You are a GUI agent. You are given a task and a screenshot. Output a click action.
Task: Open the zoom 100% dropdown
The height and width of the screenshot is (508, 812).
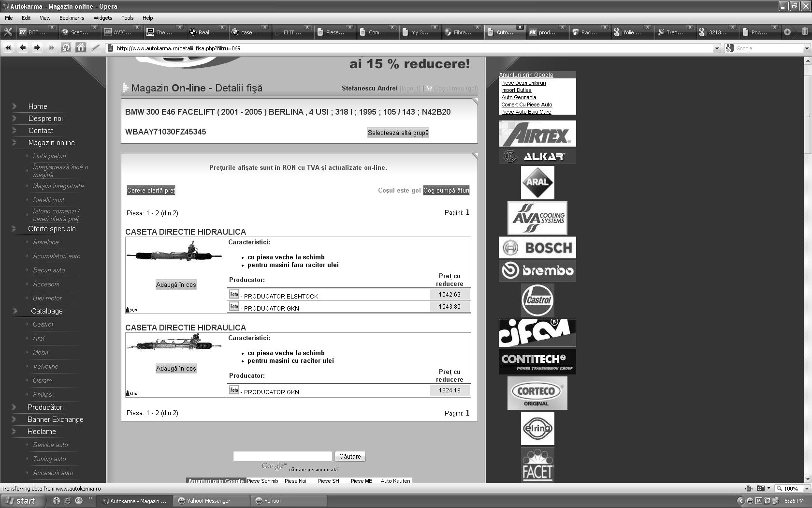[806, 489]
